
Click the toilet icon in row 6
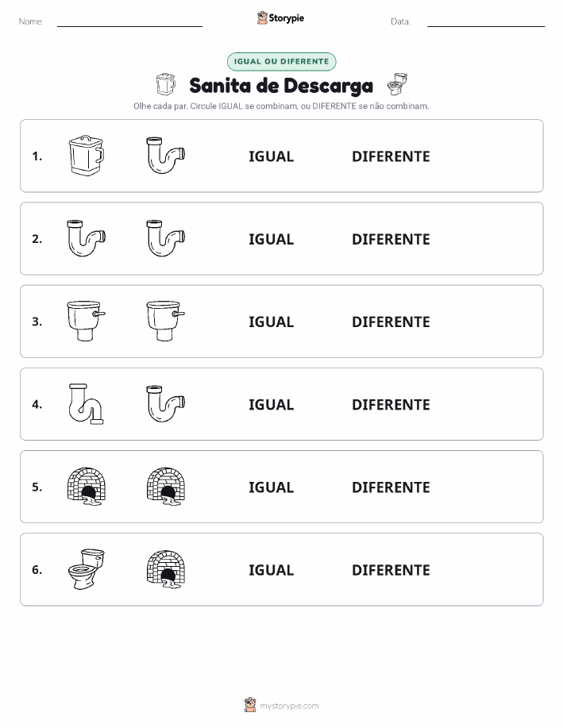click(87, 569)
